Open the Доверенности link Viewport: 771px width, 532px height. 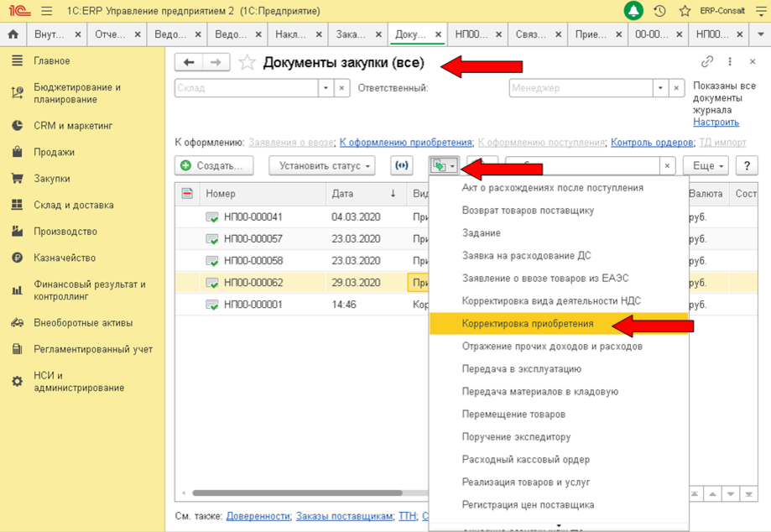pos(258,516)
